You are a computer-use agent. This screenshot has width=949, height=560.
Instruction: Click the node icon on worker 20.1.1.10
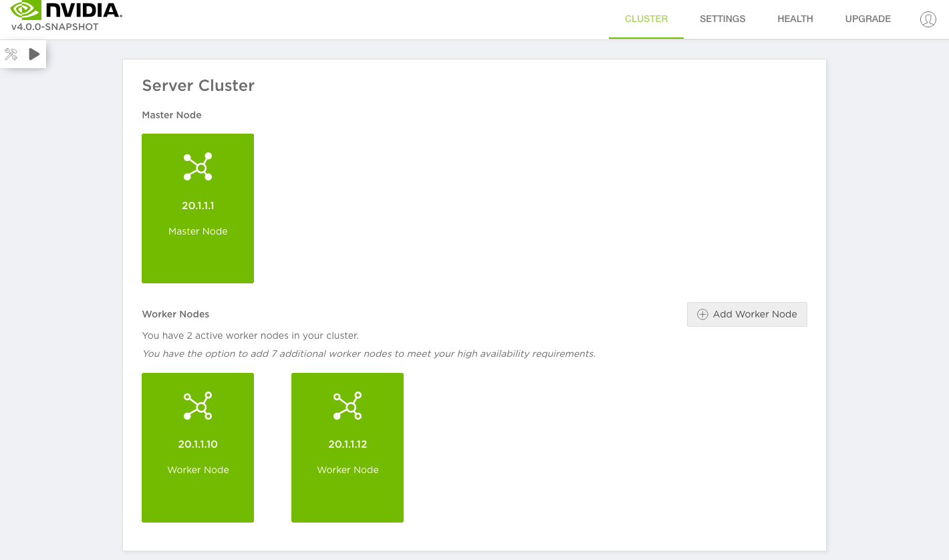tap(198, 406)
